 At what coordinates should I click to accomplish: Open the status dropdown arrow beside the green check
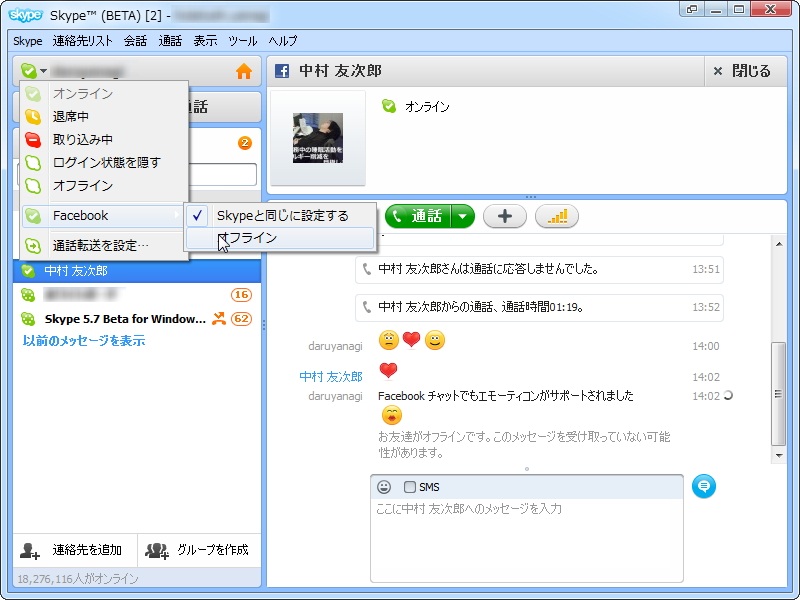pos(44,71)
